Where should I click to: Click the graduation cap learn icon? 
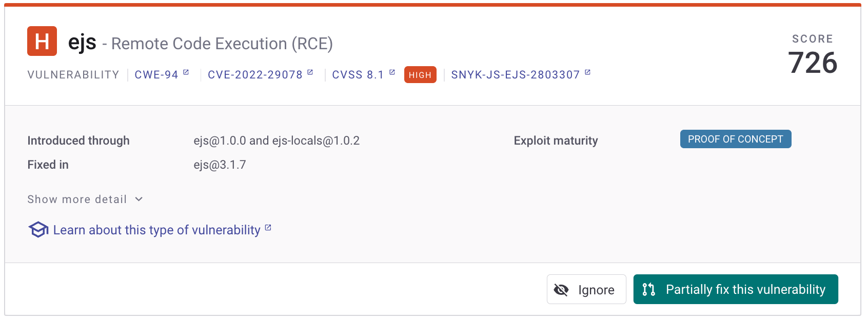[x=38, y=230]
